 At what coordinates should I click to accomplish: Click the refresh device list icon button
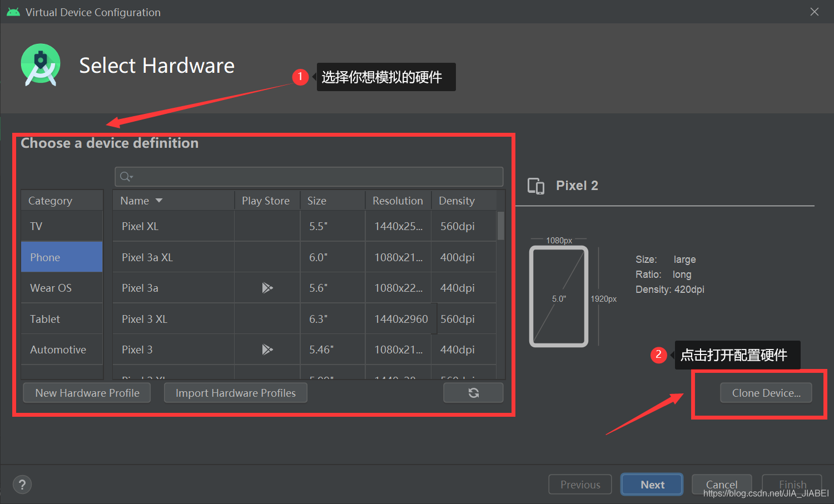click(x=473, y=393)
